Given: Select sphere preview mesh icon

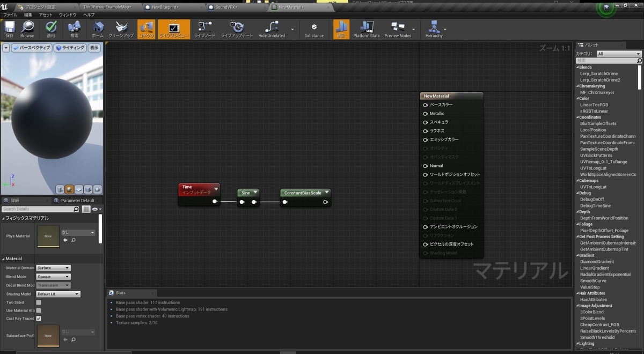Looking at the screenshot, I should click(x=70, y=189).
